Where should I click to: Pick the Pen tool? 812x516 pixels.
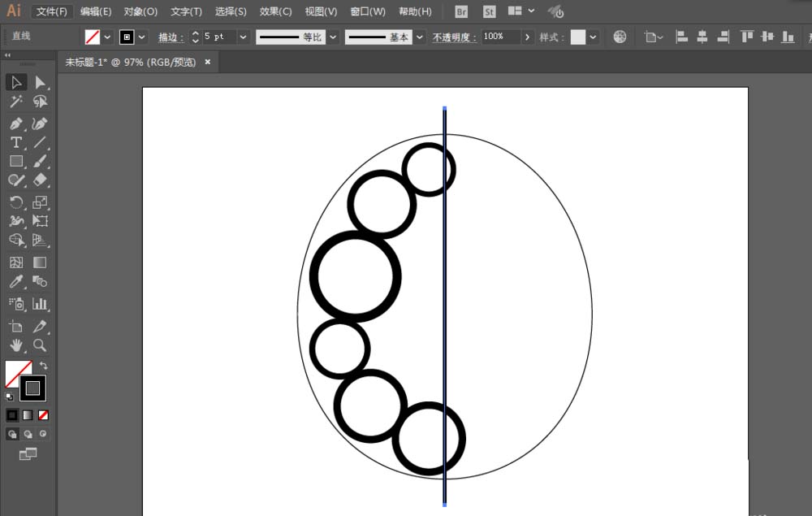(16, 123)
